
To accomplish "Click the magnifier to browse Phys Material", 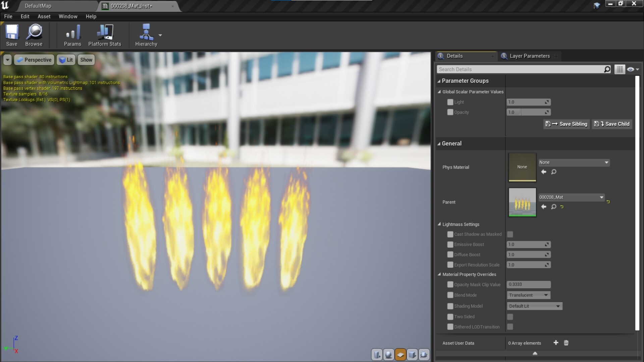I will [554, 172].
